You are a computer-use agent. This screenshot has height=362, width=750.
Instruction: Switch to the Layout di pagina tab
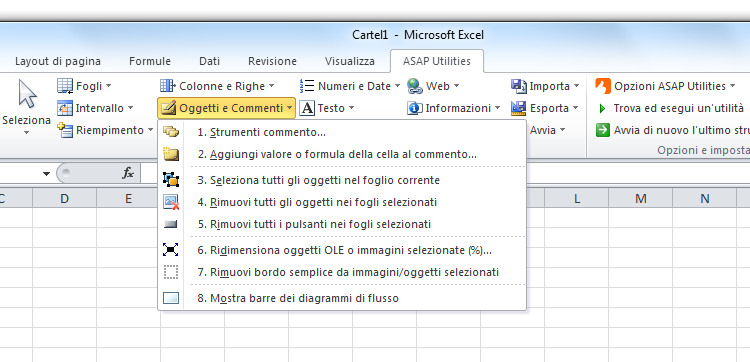click(58, 61)
